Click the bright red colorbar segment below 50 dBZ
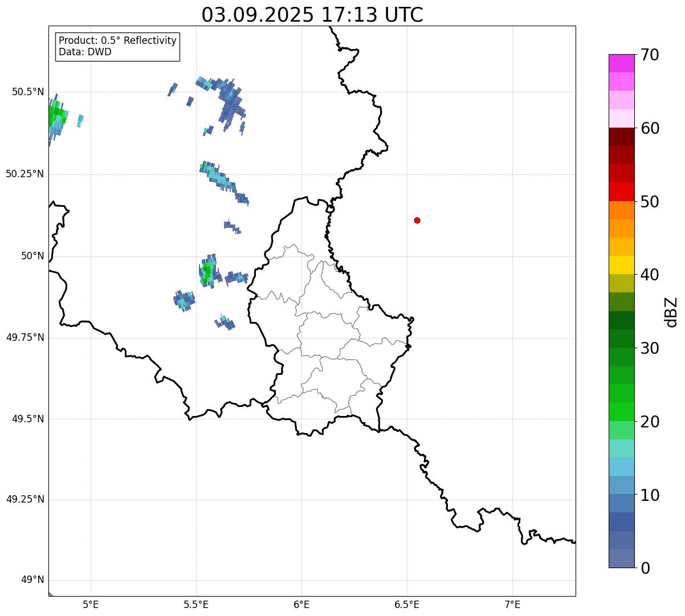Screen dimensions: 685x616 click(x=621, y=192)
